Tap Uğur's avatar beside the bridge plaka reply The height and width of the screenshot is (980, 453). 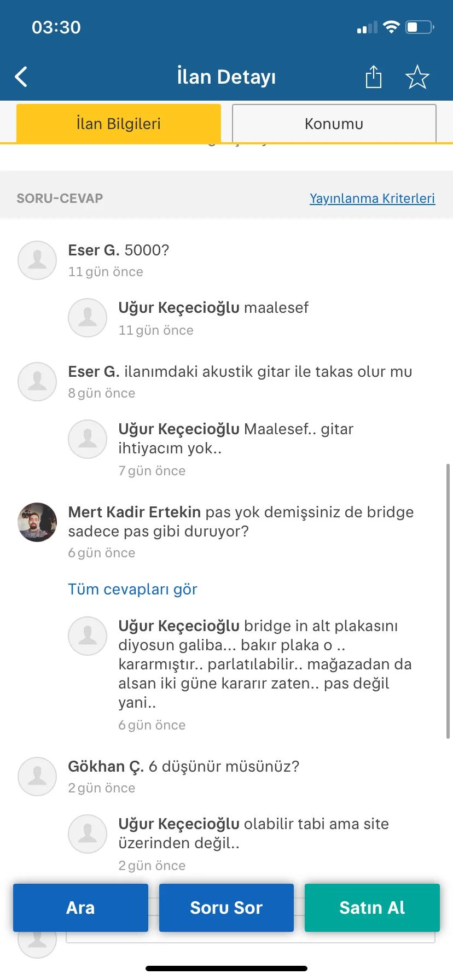(x=88, y=636)
